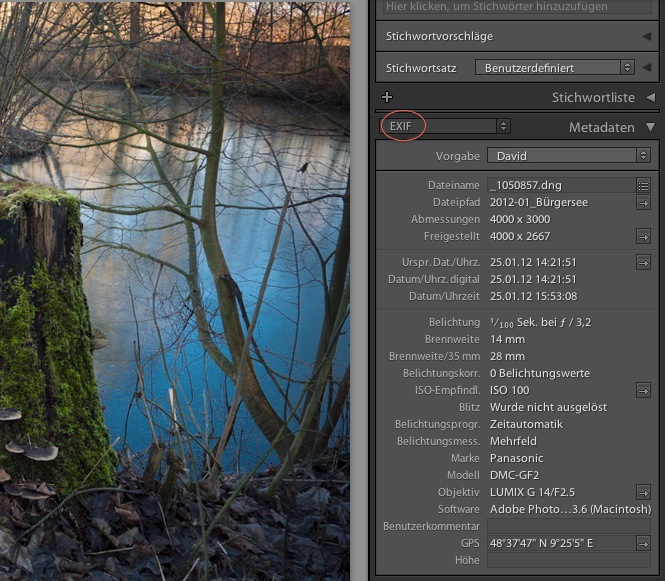Click the Stichwortliste panel header label
Screen dimensions: 665x581
coord(593,97)
